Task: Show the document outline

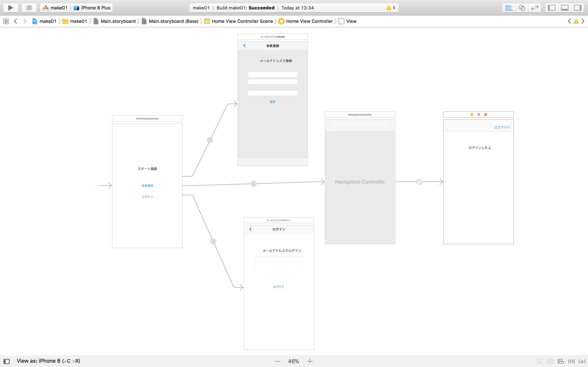Action: click(x=7, y=361)
